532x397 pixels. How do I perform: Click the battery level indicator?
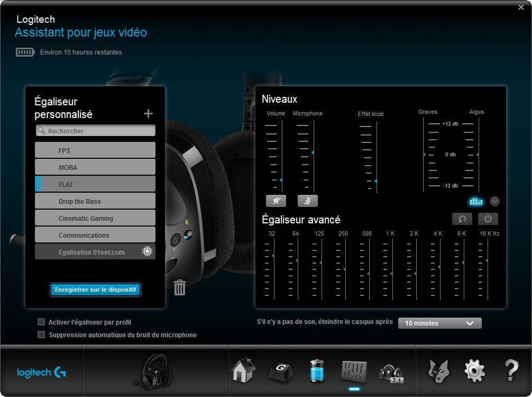25,52
